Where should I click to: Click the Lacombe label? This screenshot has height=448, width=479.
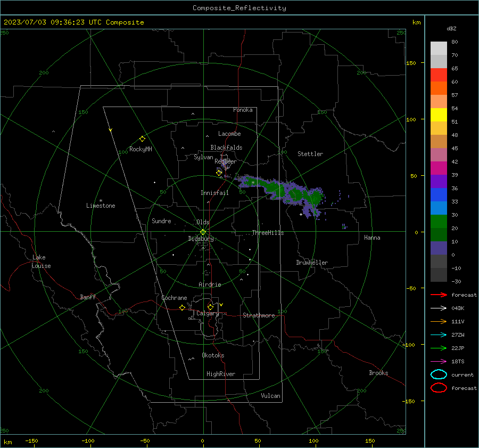point(229,134)
